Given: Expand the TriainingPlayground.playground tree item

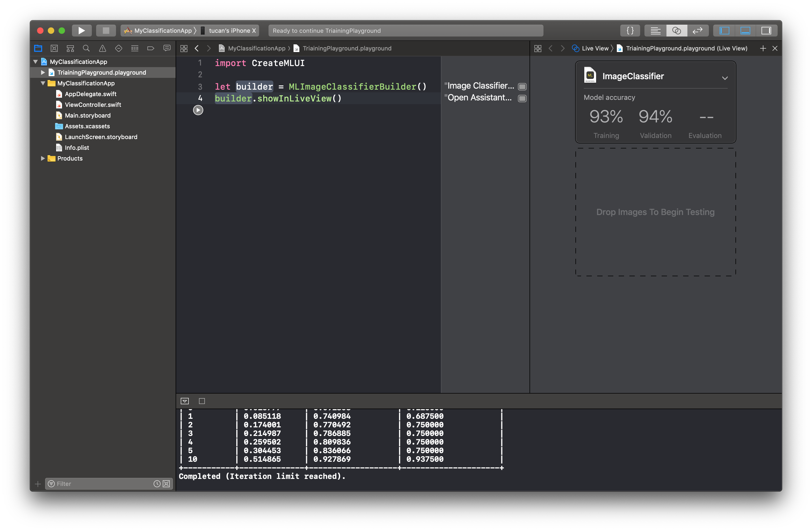Looking at the screenshot, I should point(43,73).
